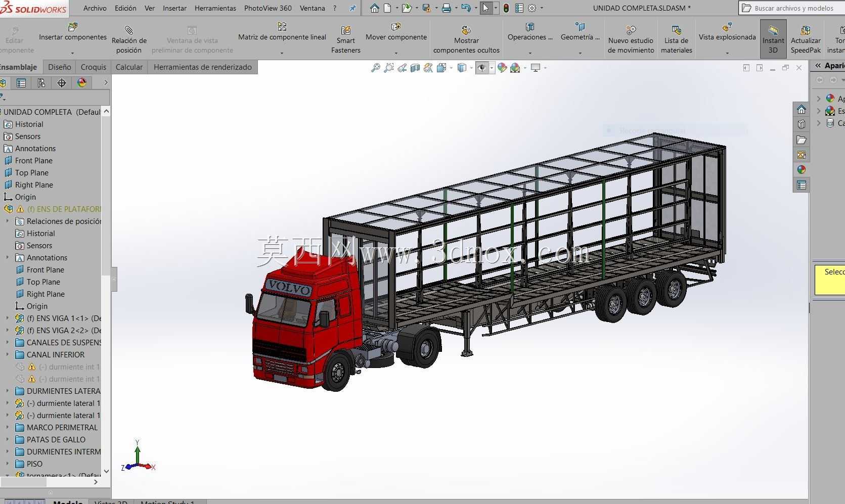Toggle the Select cursor tool
The width and height of the screenshot is (845, 504).
(x=486, y=8)
